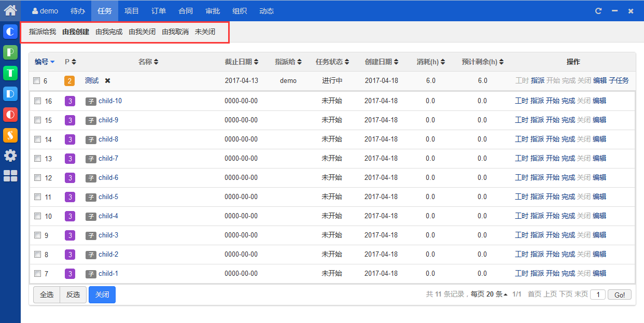Click 完成 in the child-6 row

(x=568, y=178)
